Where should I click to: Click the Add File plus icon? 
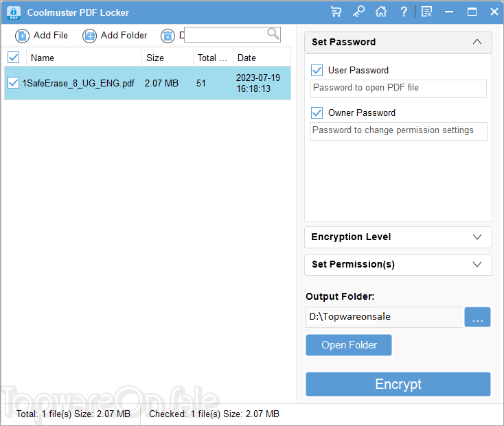pos(22,36)
